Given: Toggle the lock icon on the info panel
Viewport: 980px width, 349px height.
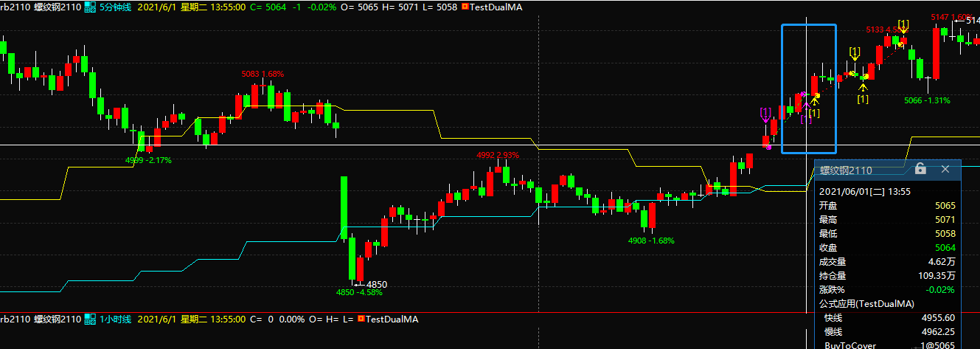Looking at the screenshot, I should point(920,169).
